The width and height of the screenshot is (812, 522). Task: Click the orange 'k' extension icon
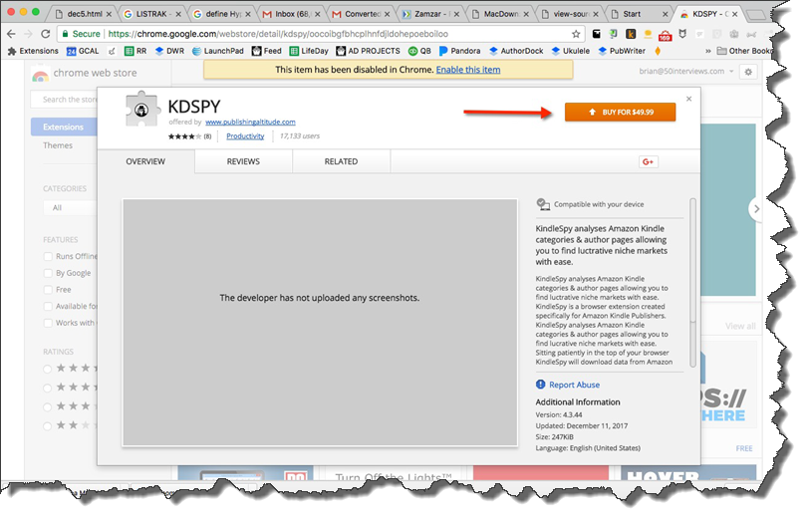coord(631,34)
